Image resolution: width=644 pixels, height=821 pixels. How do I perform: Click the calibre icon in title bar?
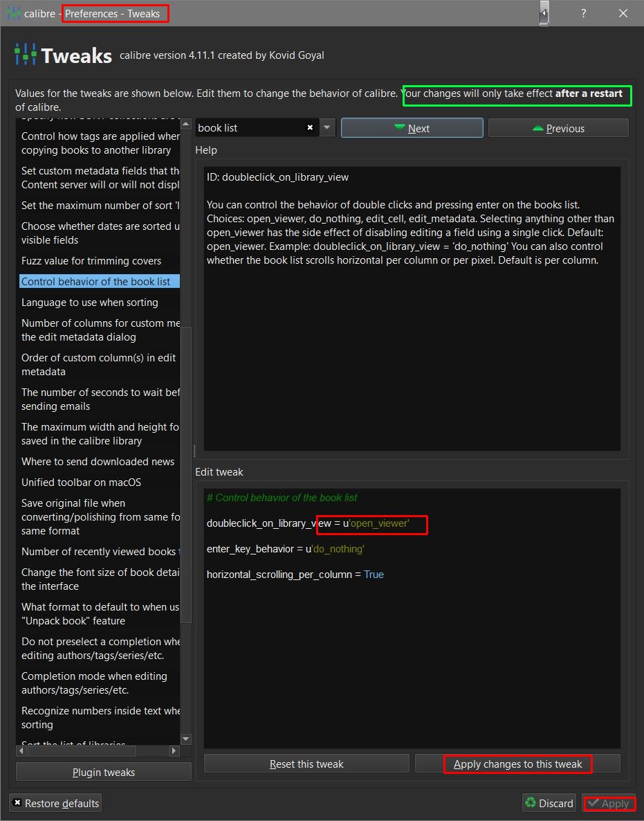pyautogui.click(x=13, y=14)
